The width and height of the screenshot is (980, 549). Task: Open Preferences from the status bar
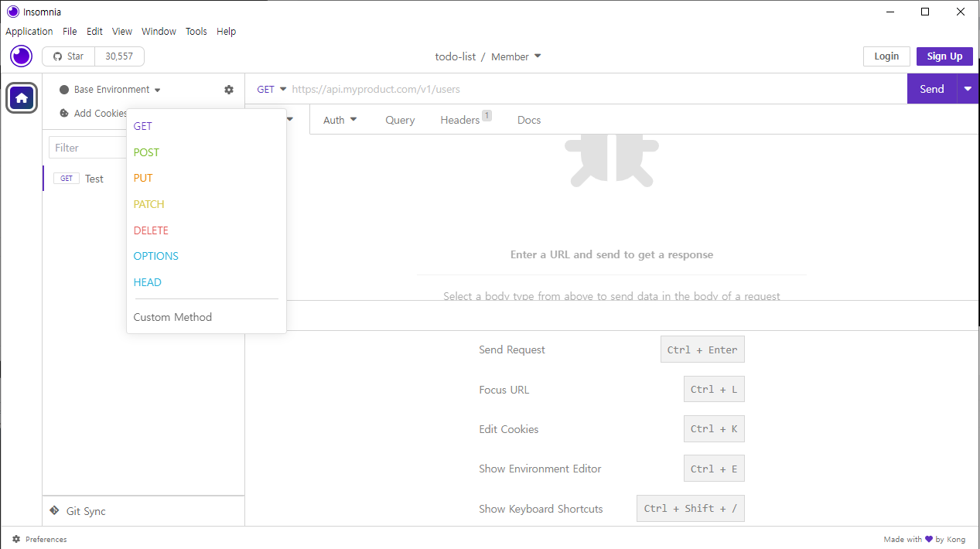point(39,539)
